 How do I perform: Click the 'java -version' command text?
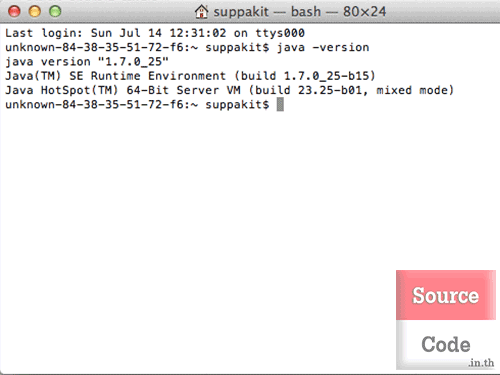click(323, 47)
